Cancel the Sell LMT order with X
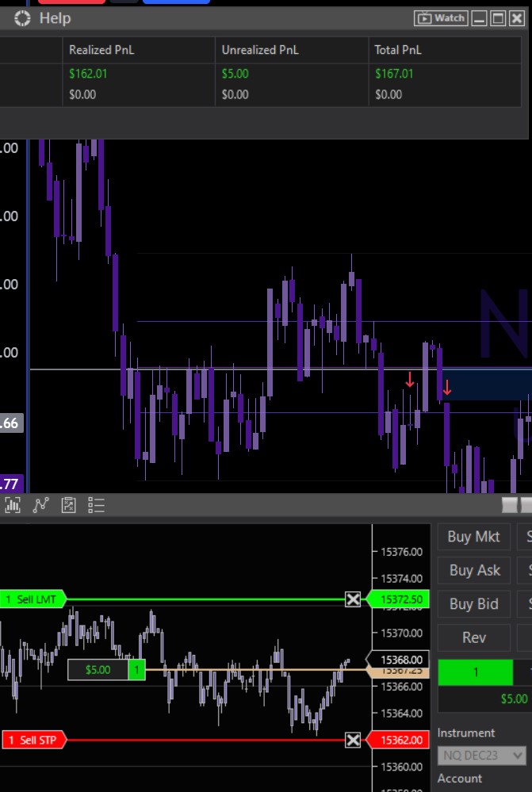 click(353, 599)
